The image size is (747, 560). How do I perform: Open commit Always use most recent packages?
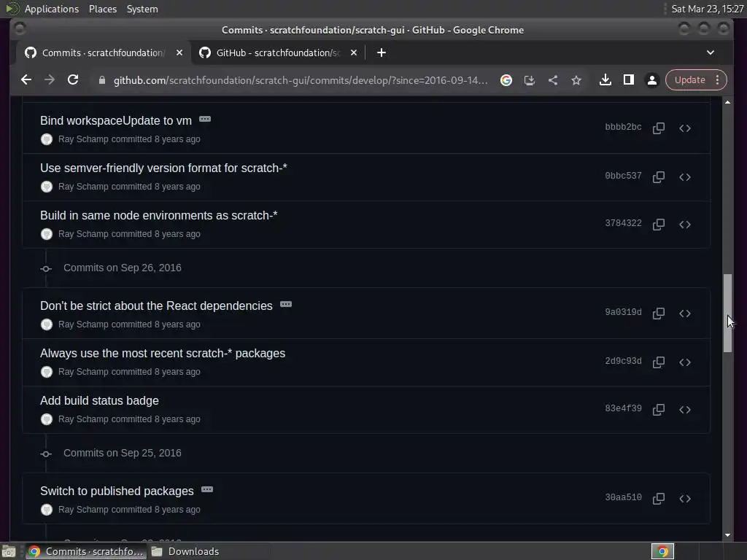click(x=163, y=354)
